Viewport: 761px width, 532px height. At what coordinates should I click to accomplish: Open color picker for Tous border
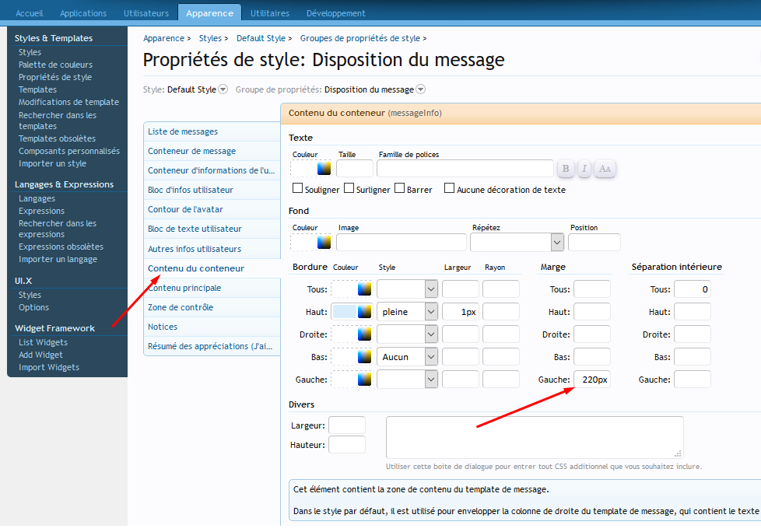coord(364,289)
